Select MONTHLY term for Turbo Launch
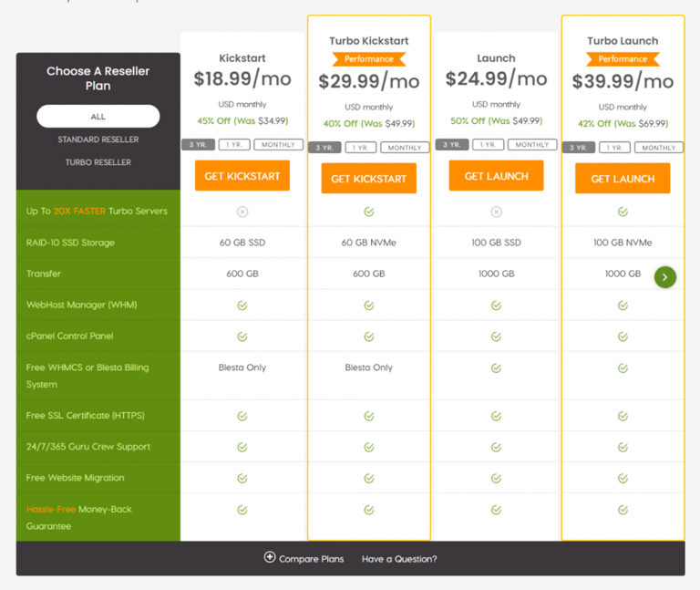Viewport: 700px width, 590px height. 659,148
